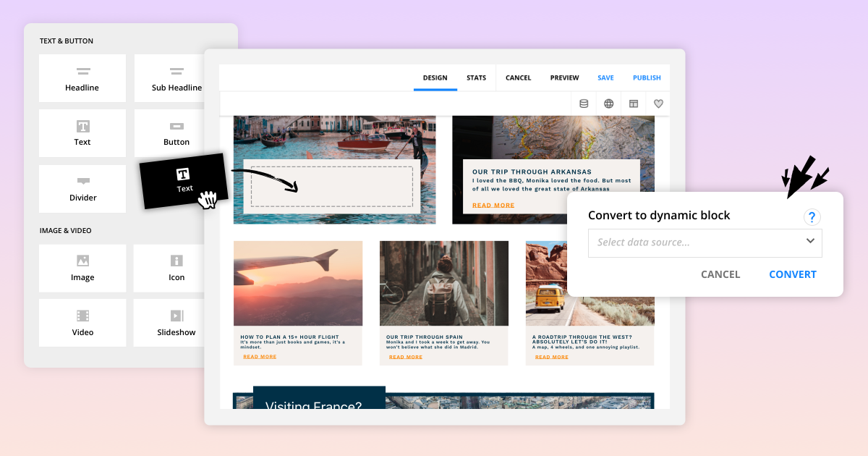Click the Convert button
Screen dimensions: 868x456
[x=793, y=274]
